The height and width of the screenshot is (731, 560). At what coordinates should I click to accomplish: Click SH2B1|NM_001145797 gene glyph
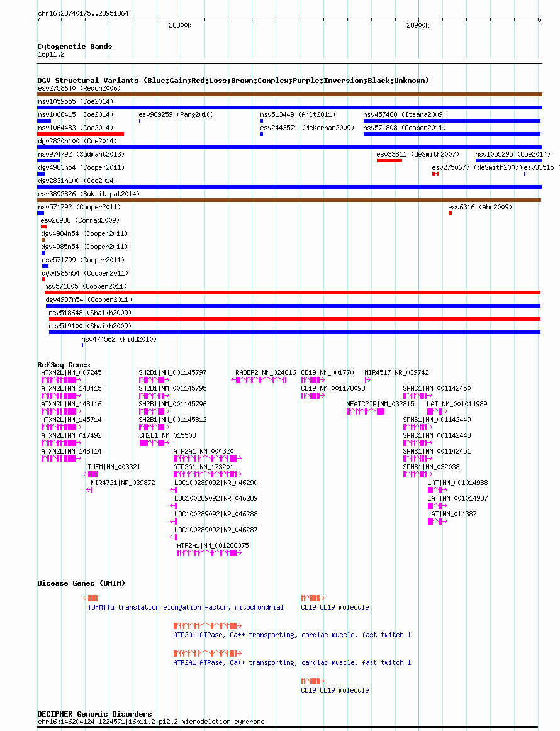point(154,380)
